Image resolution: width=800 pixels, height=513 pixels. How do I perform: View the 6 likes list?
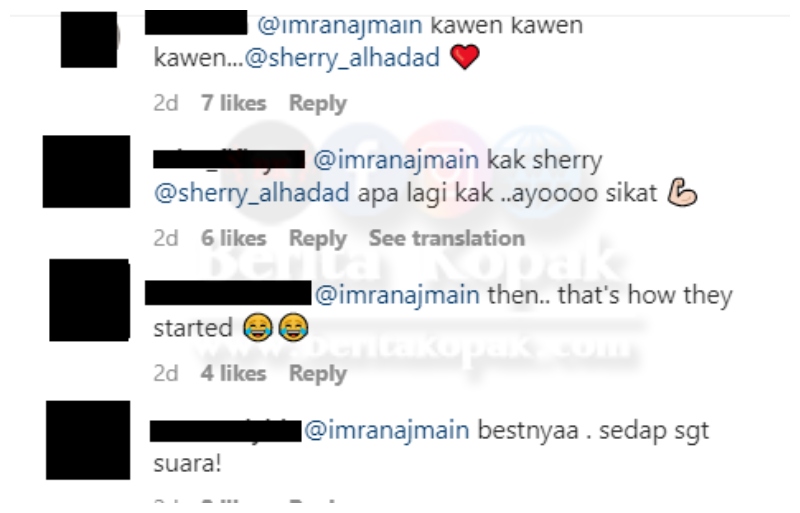tap(234, 238)
